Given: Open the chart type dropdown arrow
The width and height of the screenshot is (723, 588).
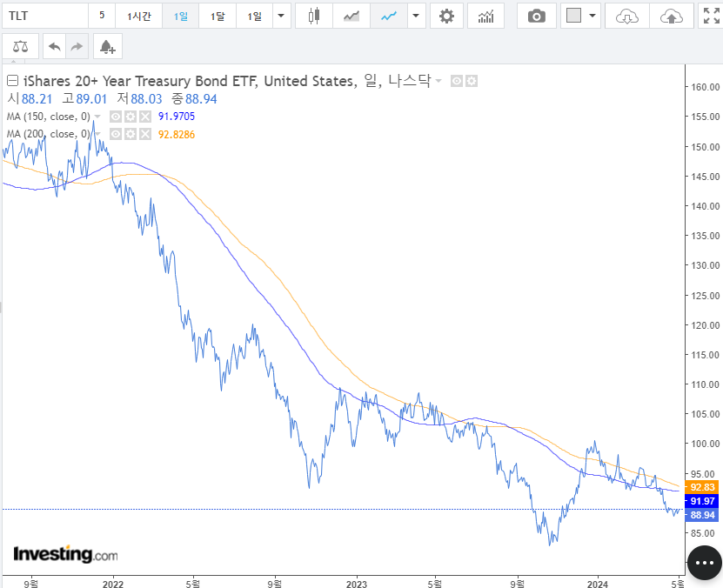Looking at the screenshot, I should pos(416,17).
